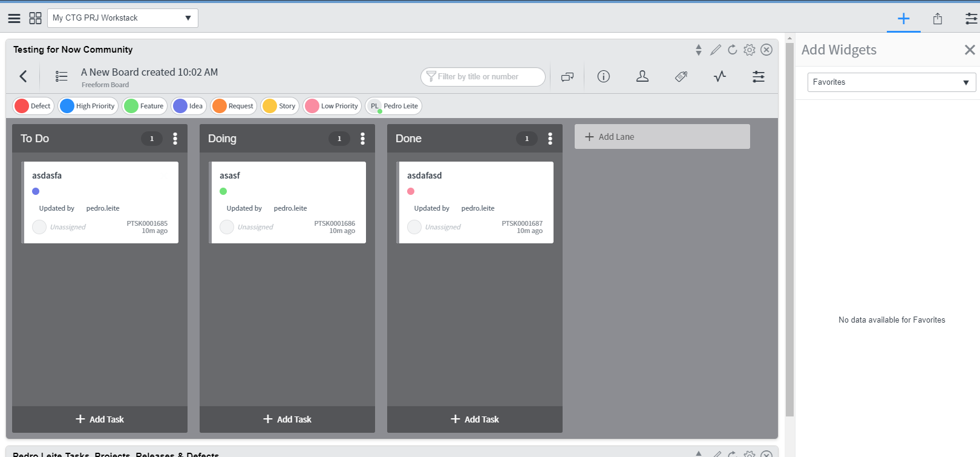Click the Filter by title or number field
Viewport: 980px width, 457px height.
point(483,77)
